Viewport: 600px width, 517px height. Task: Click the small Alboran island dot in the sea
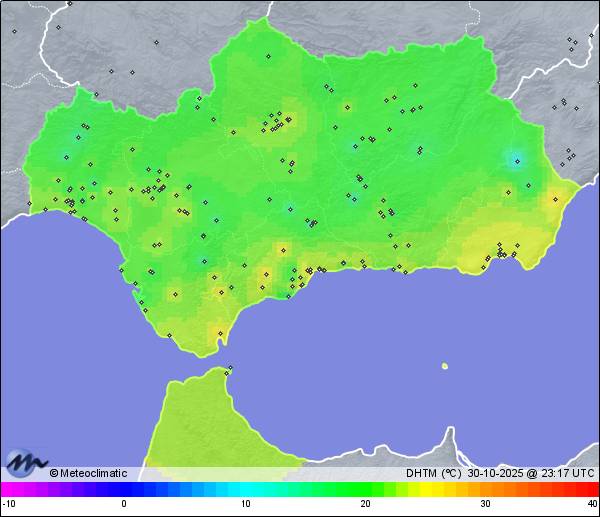pos(445,366)
